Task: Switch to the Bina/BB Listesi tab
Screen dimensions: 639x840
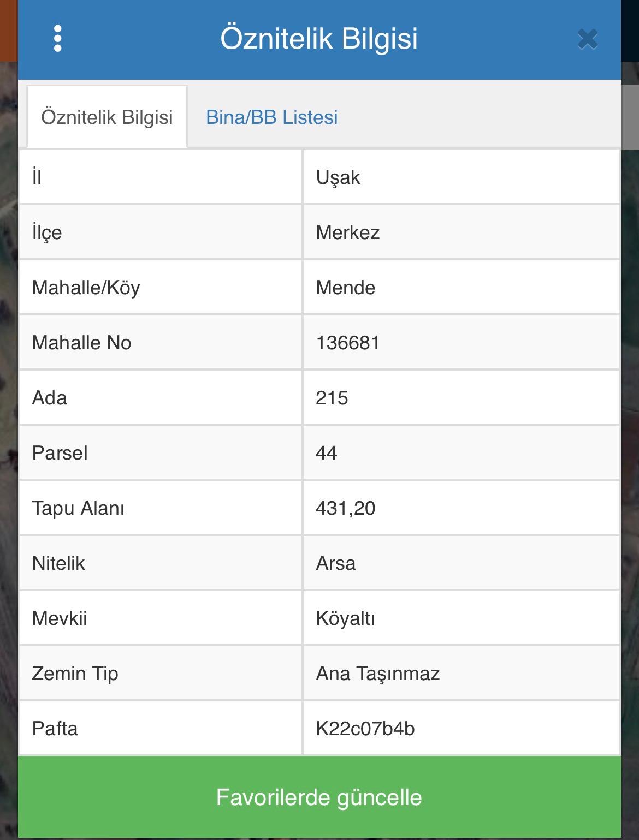Action: click(x=272, y=117)
